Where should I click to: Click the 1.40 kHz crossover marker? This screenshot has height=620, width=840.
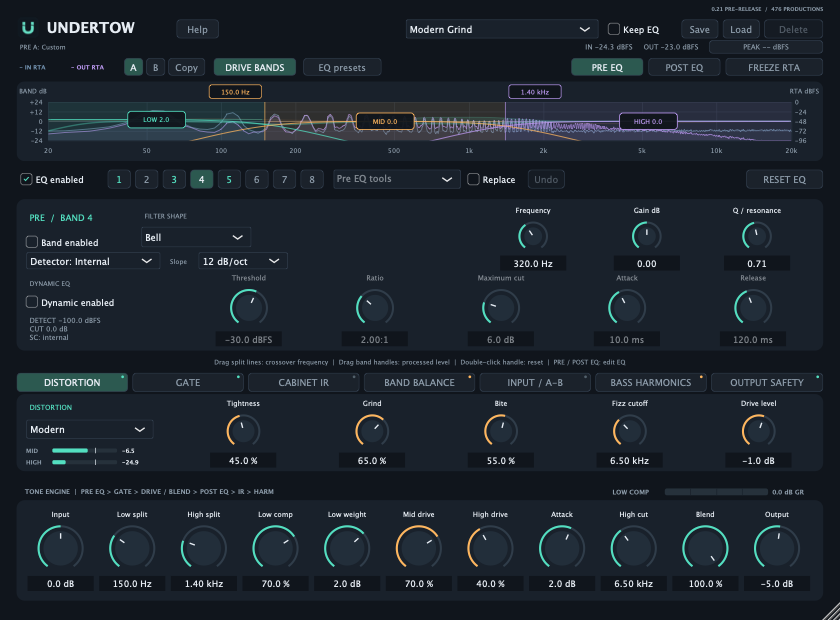point(535,92)
